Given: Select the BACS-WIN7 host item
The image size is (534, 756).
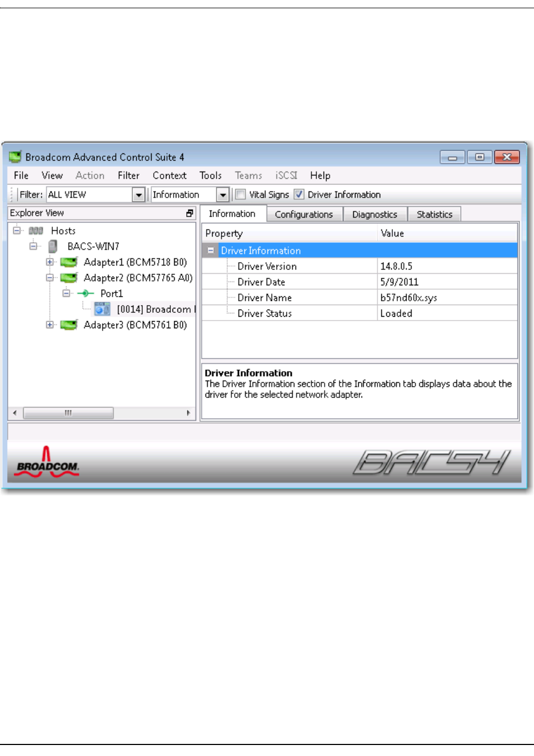Looking at the screenshot, I should pos(93,246).
